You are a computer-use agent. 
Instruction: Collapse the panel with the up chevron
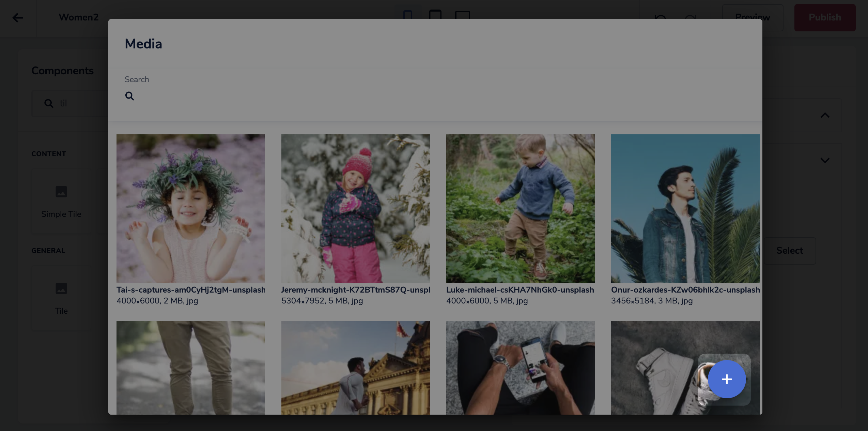click(825, 115)
